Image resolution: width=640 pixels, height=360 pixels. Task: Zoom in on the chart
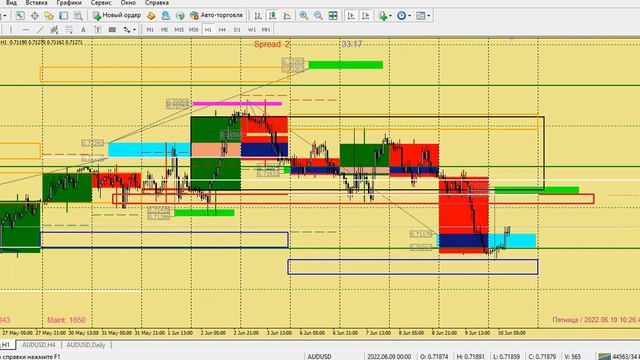(304, 16)
